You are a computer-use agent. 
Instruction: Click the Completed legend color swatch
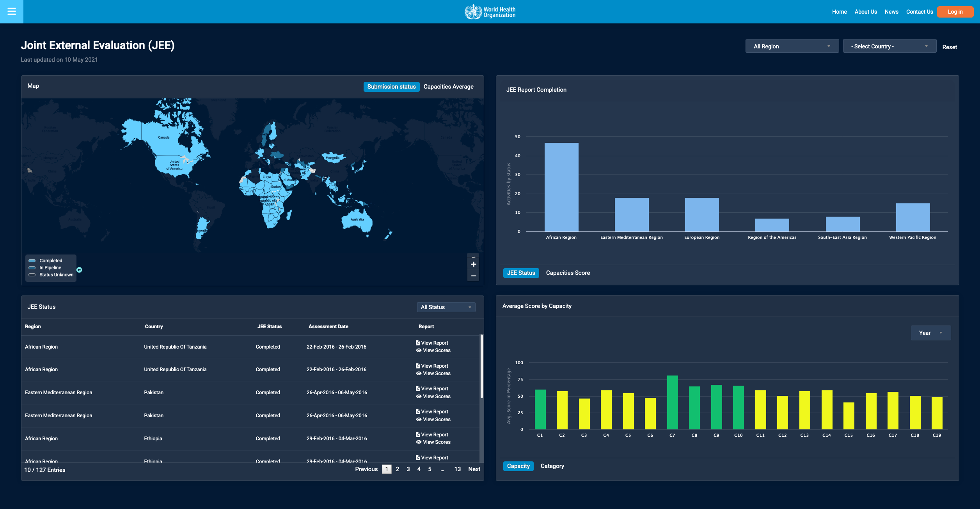coord(32,261)
